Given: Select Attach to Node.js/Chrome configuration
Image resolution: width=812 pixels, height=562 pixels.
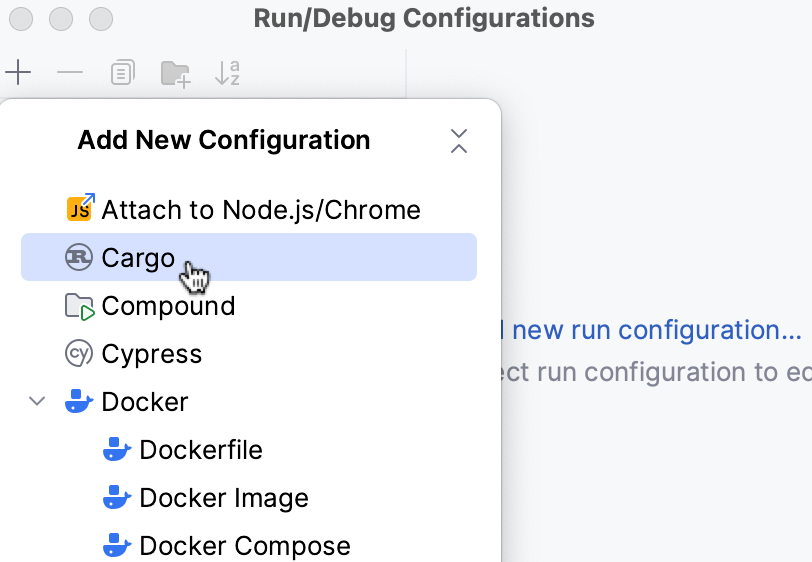Looking at the screenshot, I should pyautogui.click(x=260, y=210).
